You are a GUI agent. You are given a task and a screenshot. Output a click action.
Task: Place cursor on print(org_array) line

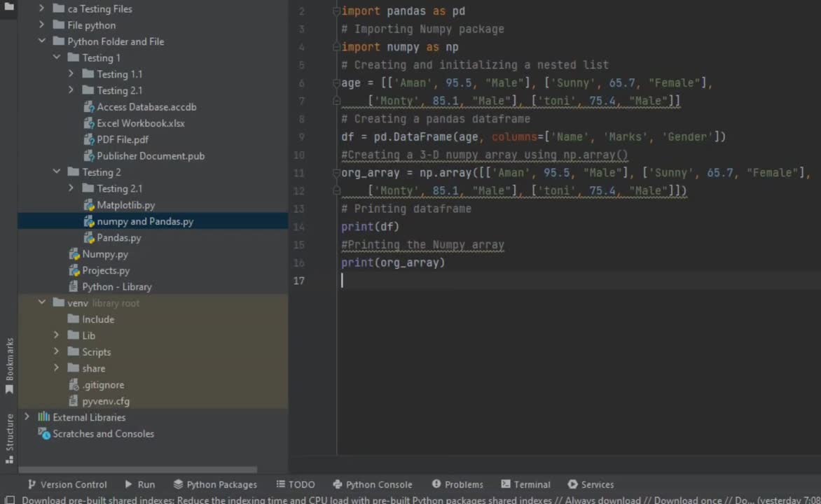(x=393, y=262)
